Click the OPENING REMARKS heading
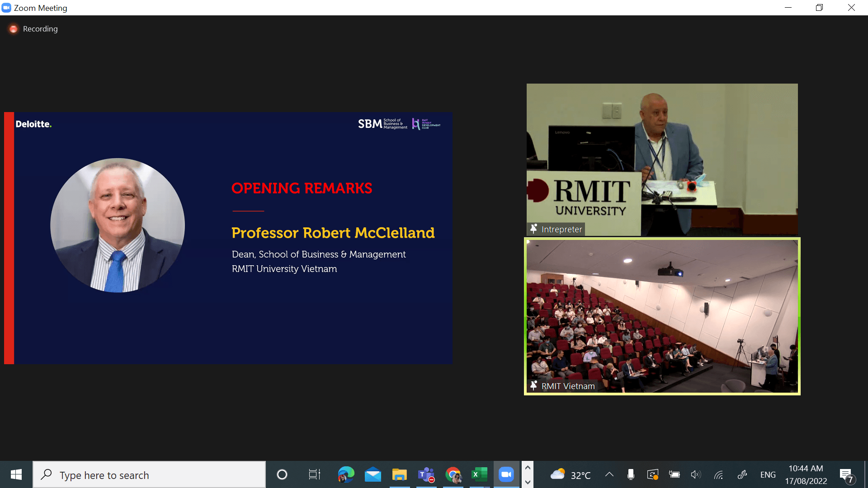This screenshot has width=868, height=488. tap(302, 188)
